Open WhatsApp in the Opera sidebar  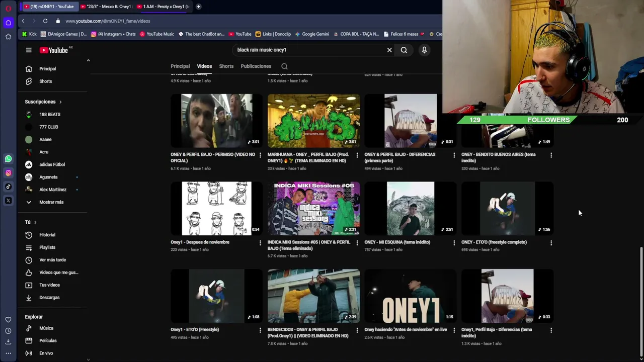[9, 159]
